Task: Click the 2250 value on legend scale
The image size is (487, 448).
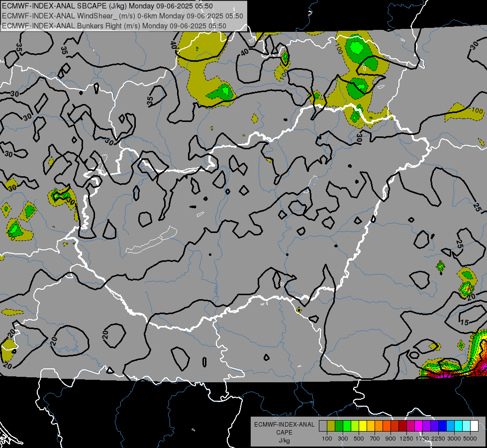Action: [x=438, y=439]
